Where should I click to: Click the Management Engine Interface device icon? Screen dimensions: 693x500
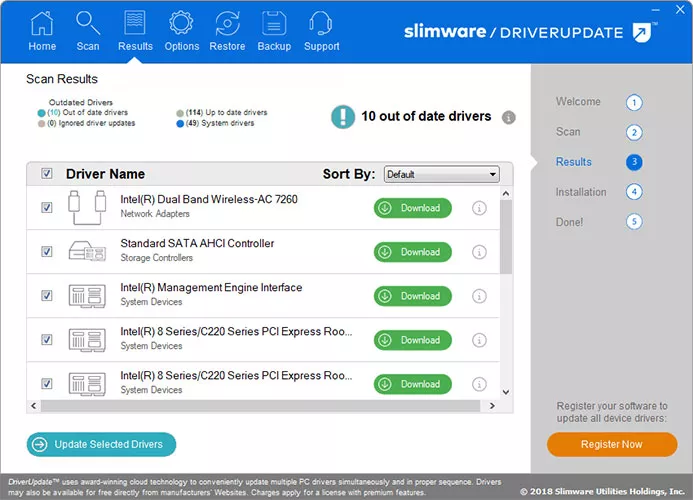point(87,296)
